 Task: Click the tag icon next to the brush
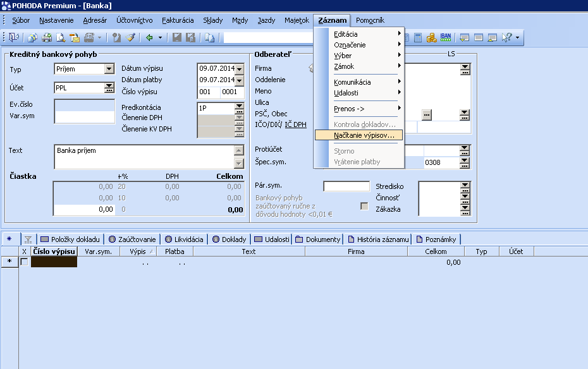pos(116,37)
